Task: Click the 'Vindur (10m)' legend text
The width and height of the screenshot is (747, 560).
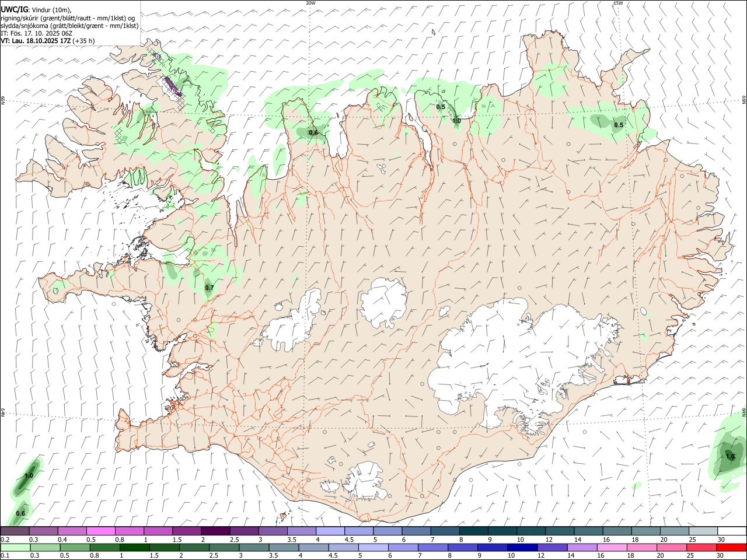Action: click(x=51, y=10)
